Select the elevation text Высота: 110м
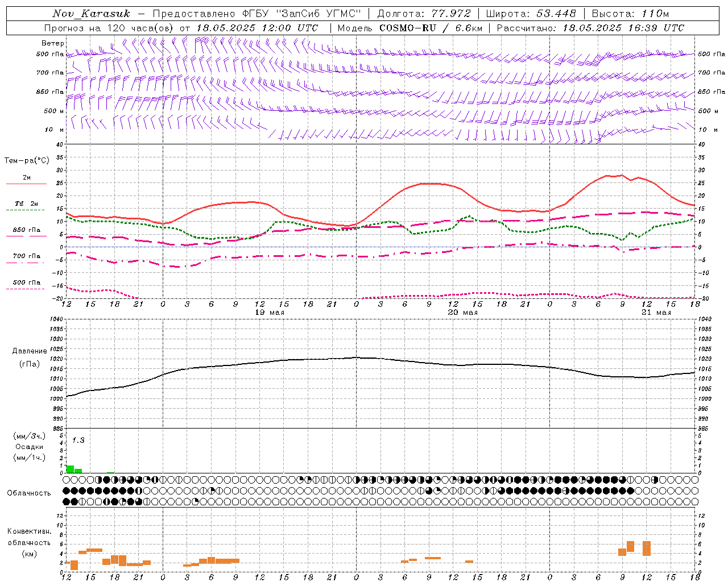The image size is (728, 582). pyautogui.click(x=630, y=14)
